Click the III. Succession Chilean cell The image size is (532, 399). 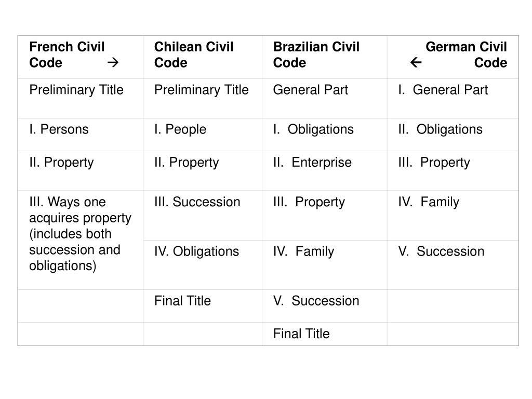203,216
